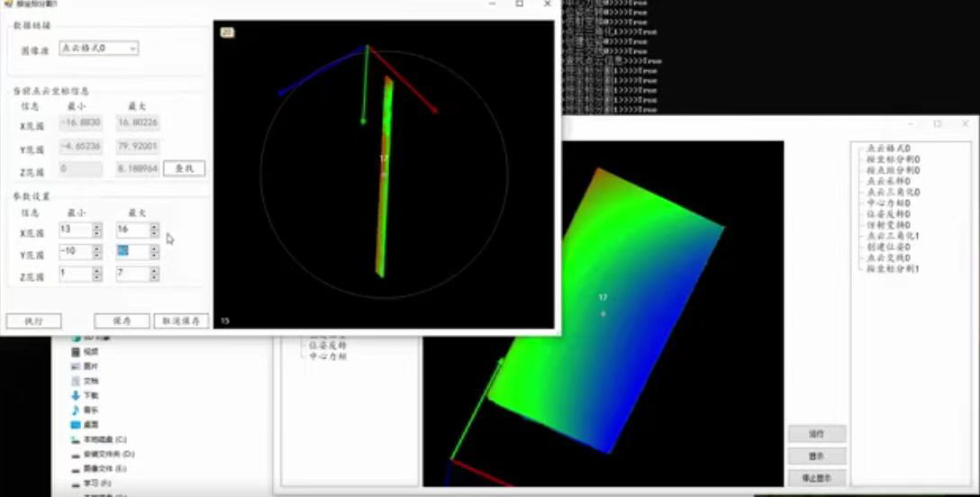
Task: Select 按坐标分割0 in main window tree
Action: point(893,160)
